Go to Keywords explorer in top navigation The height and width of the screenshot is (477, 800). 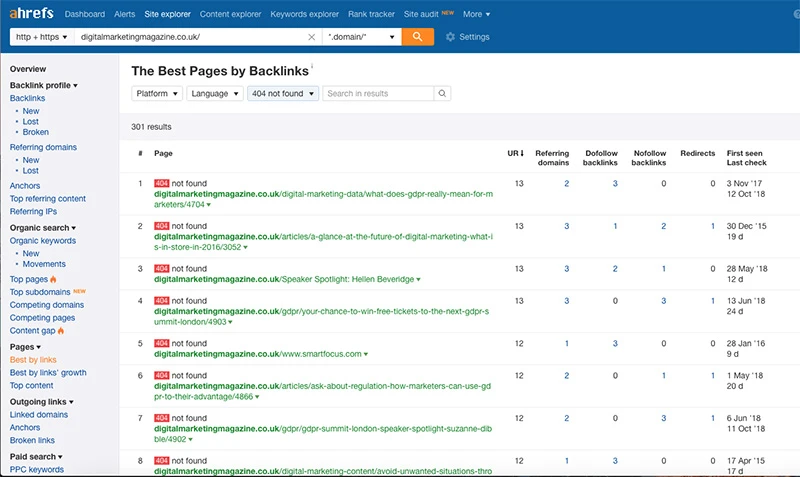pos(304,14)
